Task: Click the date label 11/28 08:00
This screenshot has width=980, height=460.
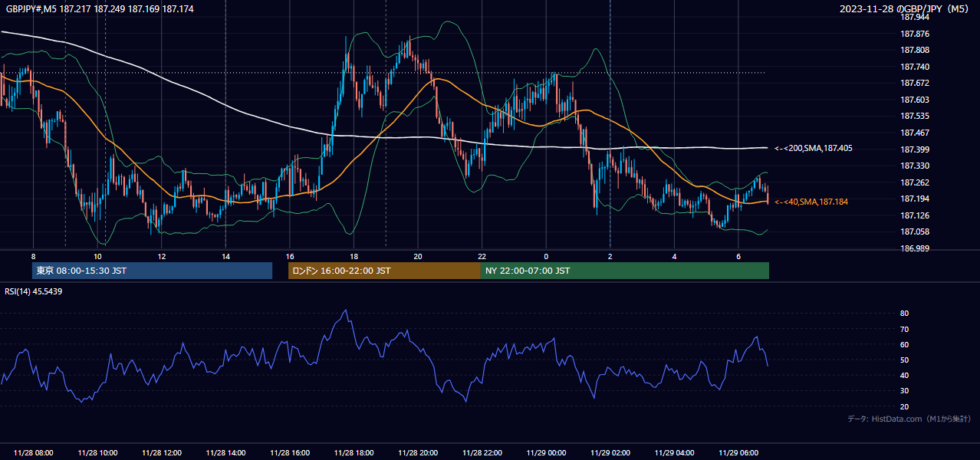Action: [x=34, y=453]
